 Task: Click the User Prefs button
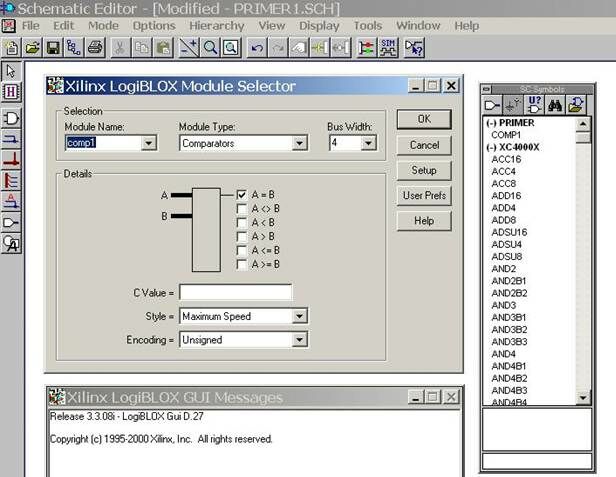[x=424, y=195]
